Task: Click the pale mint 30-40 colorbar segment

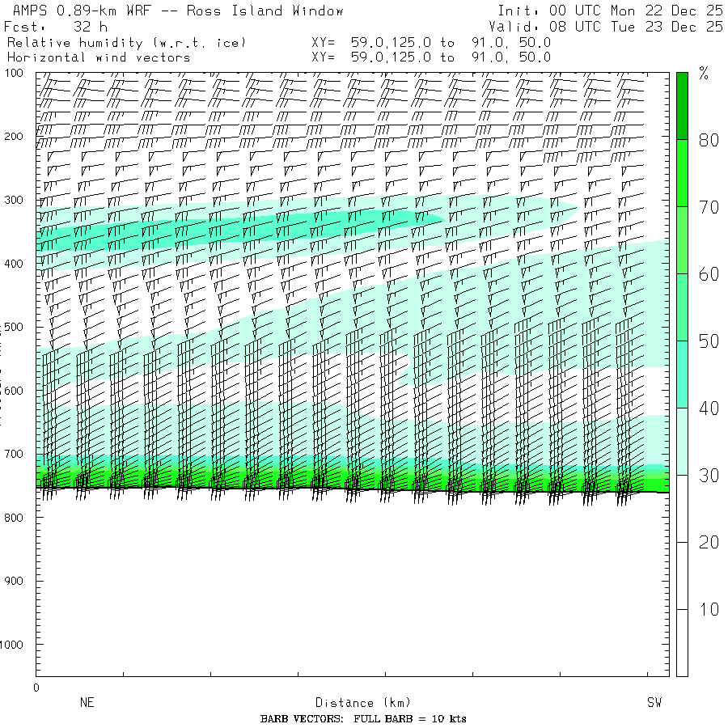Action: 682,442
